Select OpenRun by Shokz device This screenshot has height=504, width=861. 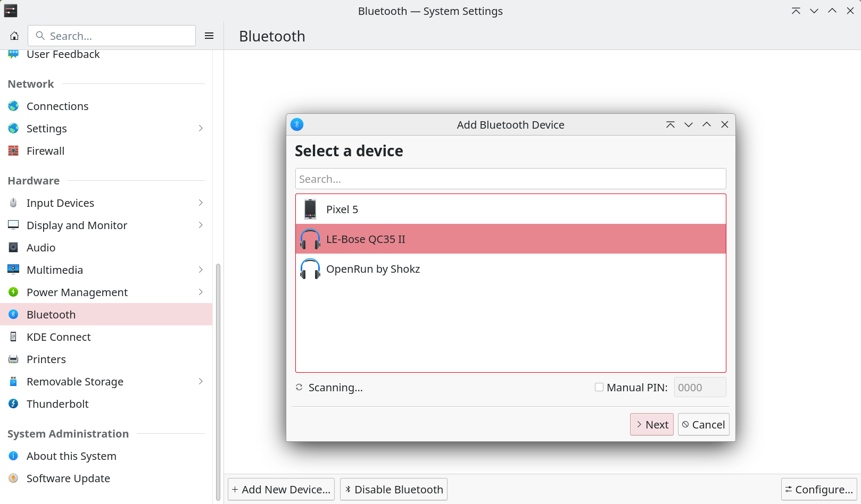[511, 268]
